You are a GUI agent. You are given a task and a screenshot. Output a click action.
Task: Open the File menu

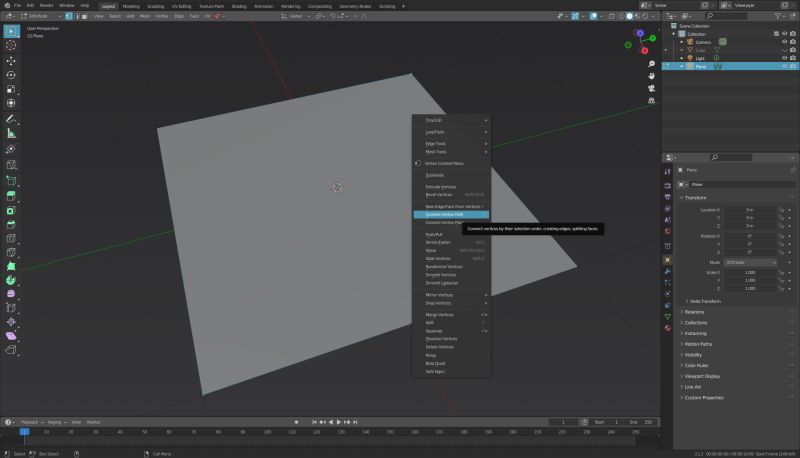pos(17,6)
